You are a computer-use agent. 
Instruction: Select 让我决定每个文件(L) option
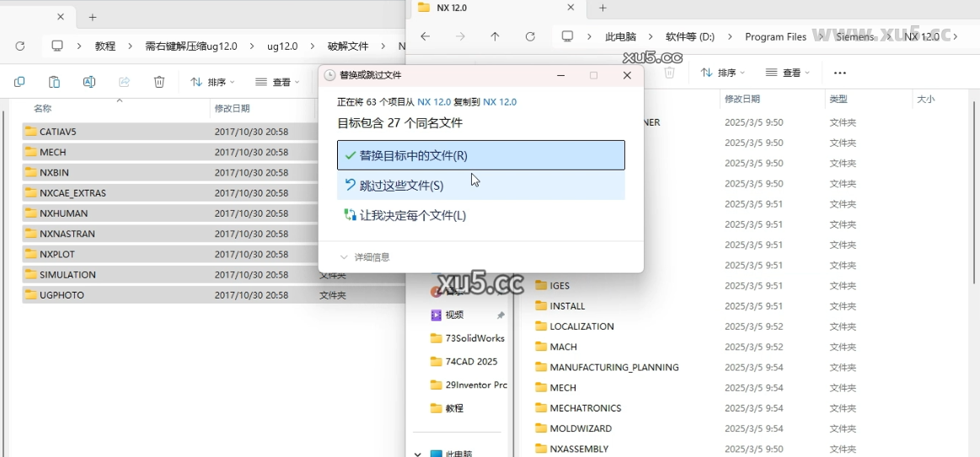click(480, 216)
